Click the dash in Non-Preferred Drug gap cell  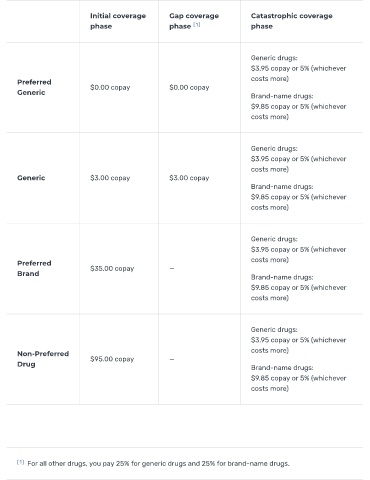pyautogui.click(x=172, y=359)
